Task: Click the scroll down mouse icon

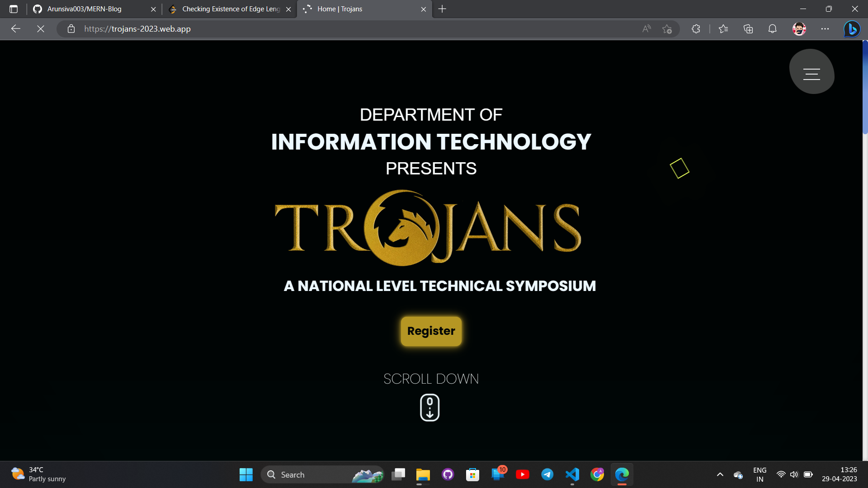Action: point(429,408)
